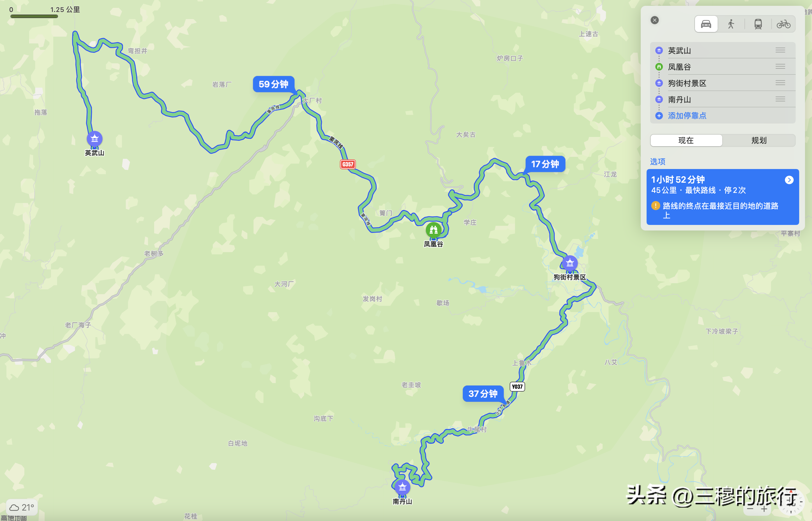
Task: Select the driving directions car icon
Action: tap(706, 24)
